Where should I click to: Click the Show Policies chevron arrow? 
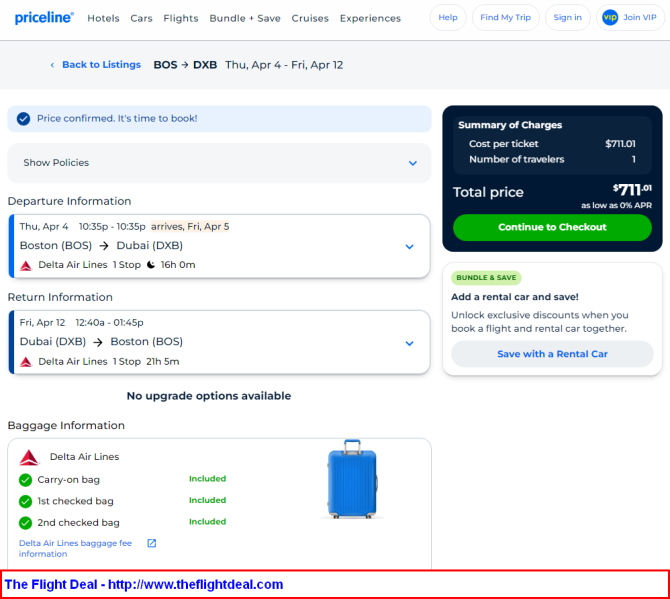pos(413,163)
